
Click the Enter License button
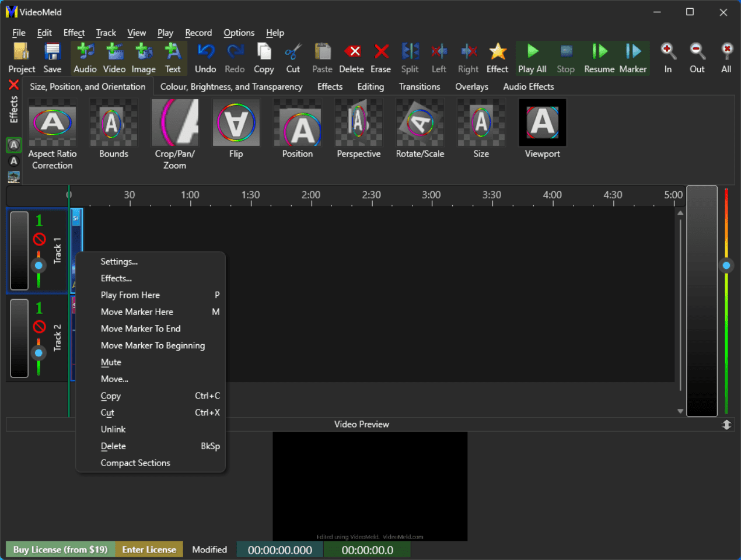tap(149, 549)
